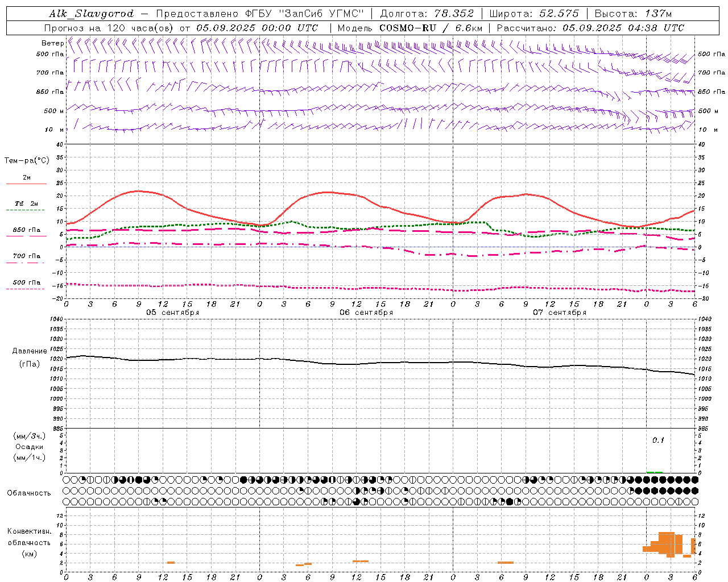Click the green precipitation bar
Image resolution: width=728 pixels, height=582 pixels.
coord(654,472)
